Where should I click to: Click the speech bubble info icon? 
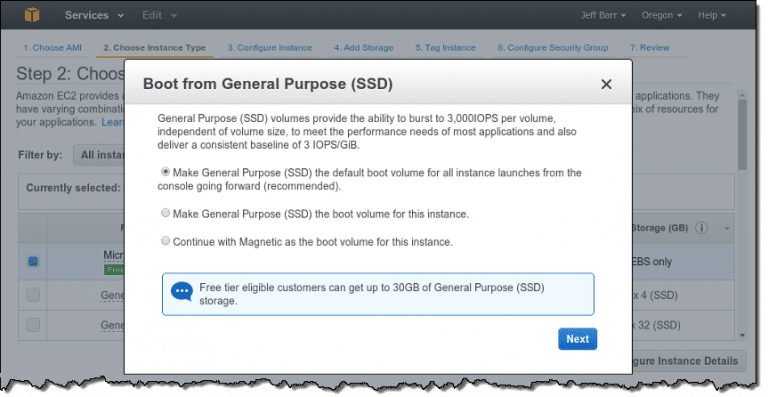click(182, 292)
